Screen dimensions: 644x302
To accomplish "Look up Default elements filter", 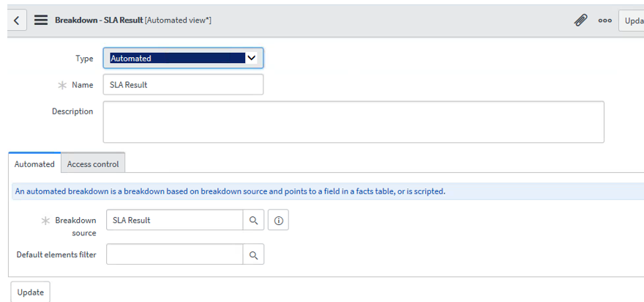I will (253, 254).
